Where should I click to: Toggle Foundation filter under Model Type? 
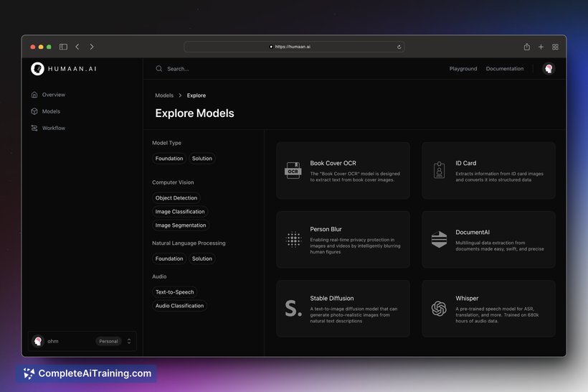coord(169,159)
